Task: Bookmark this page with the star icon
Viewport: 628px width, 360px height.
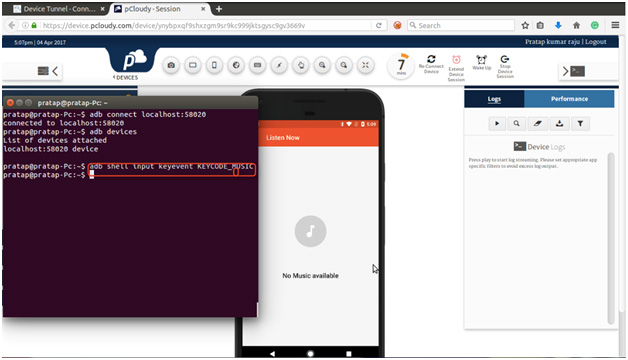Action: (525, 26)
